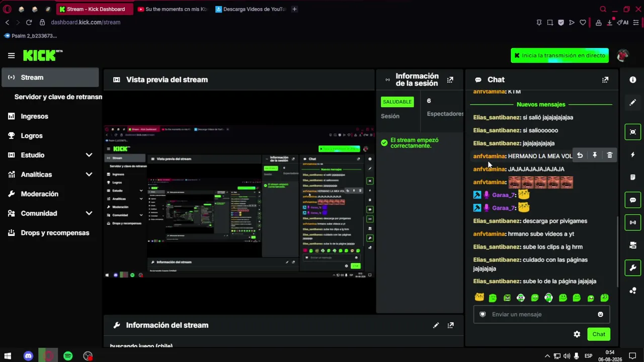This screenshot has height=362, width=644.
Task: Open the emoji picker in message box
Action: [600, 314]
